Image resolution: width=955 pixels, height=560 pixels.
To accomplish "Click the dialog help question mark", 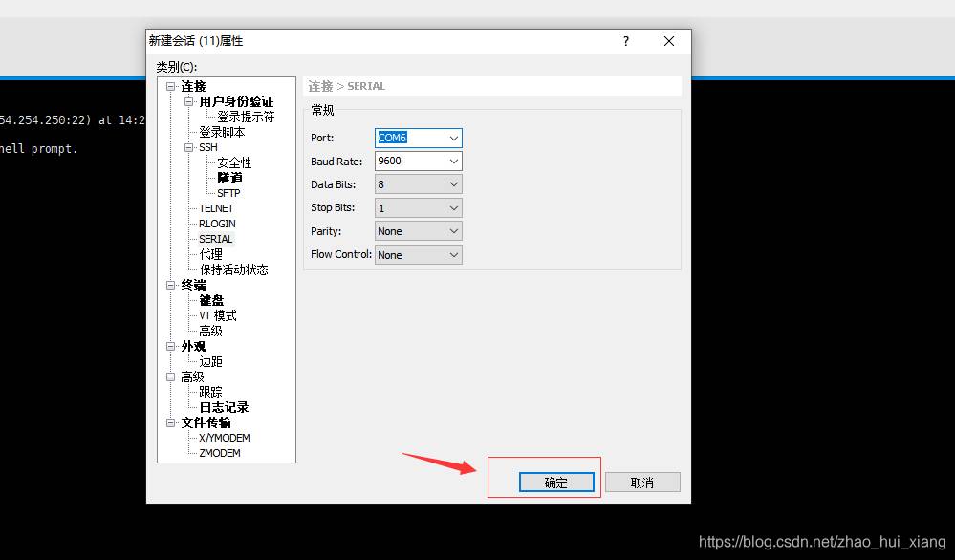I will pyautogui.click(x=625, y=41).
